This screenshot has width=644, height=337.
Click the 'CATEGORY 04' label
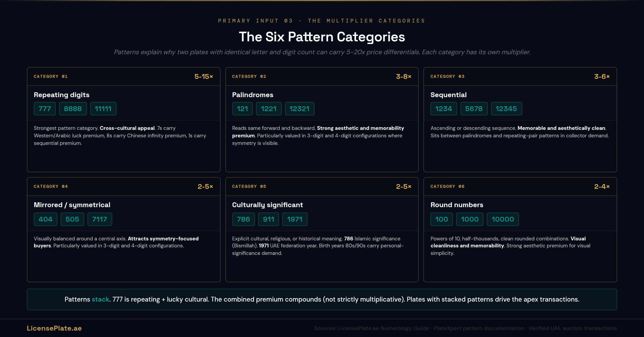coord(50,186)
